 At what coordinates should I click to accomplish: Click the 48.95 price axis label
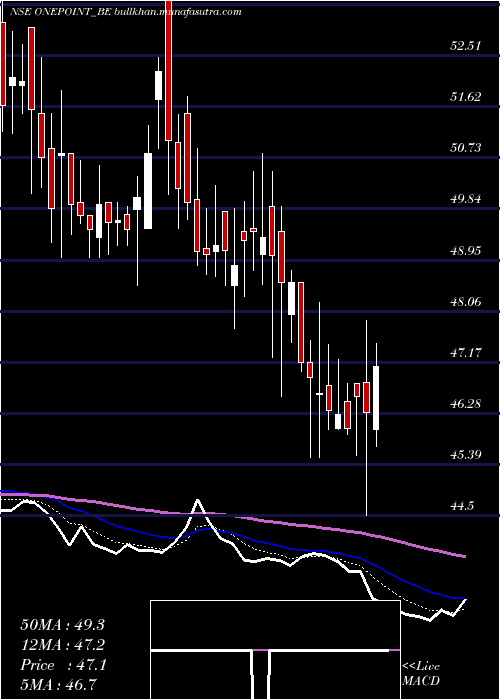pos(466,250)
